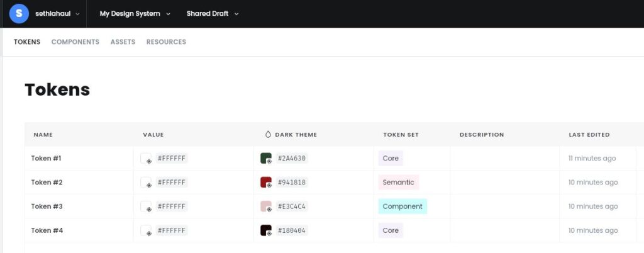Click the sethlahaul user avatar icon
The height and width of the screenshot is (253, 644).
(x=19, y=13)
